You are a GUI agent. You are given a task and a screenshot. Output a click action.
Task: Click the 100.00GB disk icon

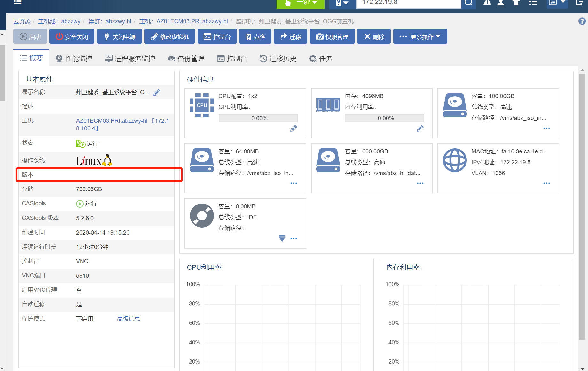[x=455, y=105]
